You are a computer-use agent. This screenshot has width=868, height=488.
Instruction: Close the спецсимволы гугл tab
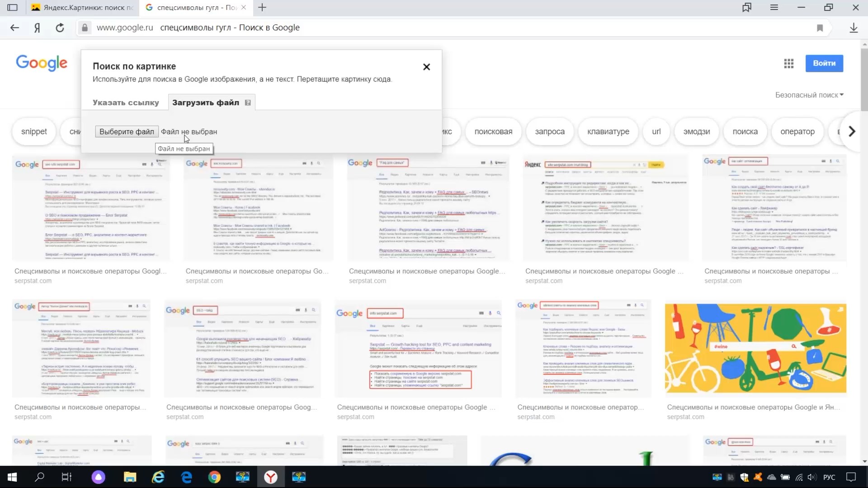pyautogui.click(x=244, y=7)
